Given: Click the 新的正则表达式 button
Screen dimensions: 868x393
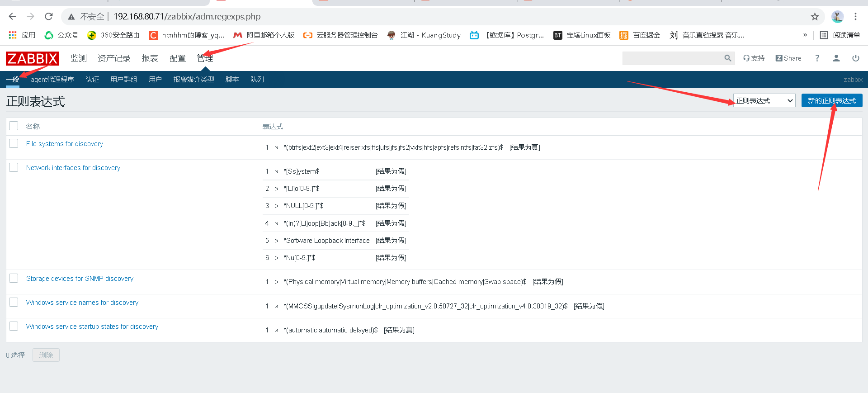Looking at the screenshot, I should (x=832, y=100).
